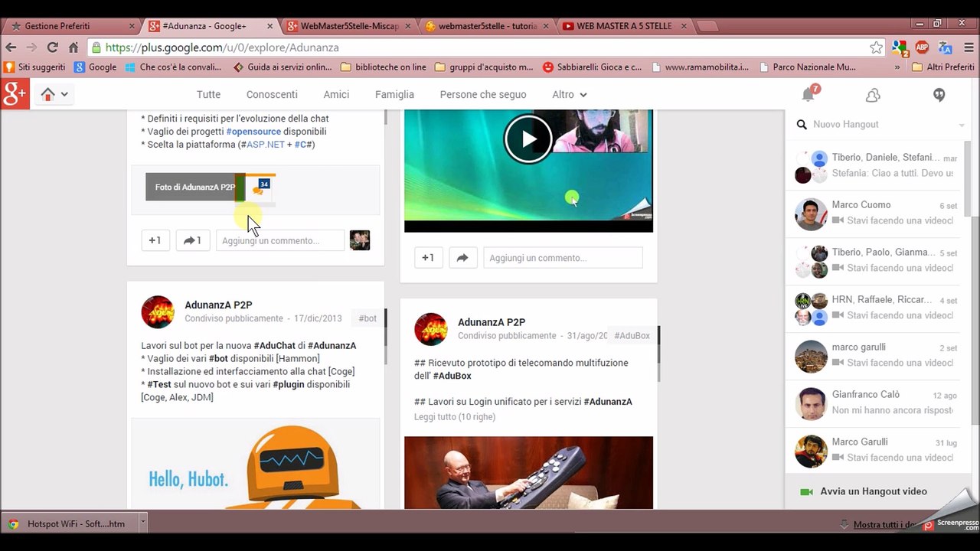The width and height of the screenshot is (980, 551).
Task: Click Leggi tutto (10 righe) link
Action: 455,417
